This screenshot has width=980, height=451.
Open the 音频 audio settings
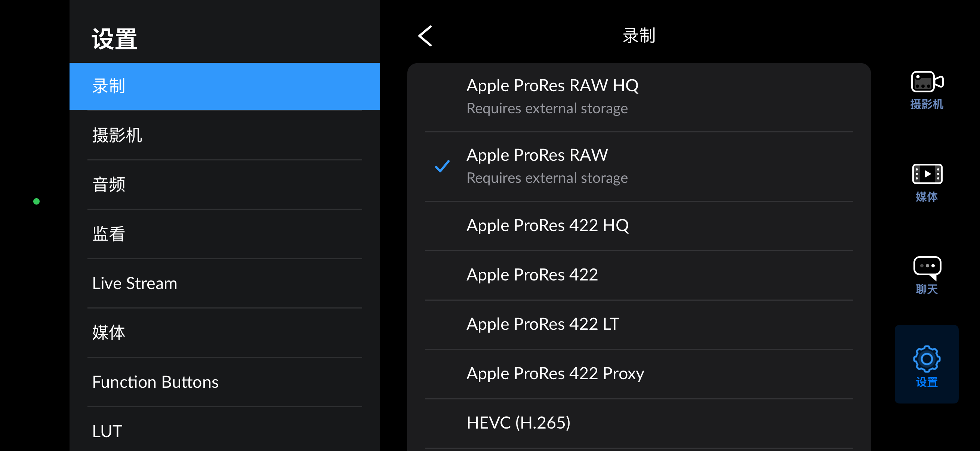[225, 185]
